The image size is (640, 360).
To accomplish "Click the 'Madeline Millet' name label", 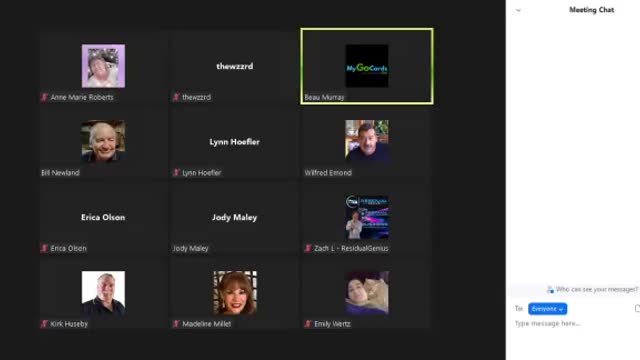I will [207, 324].
